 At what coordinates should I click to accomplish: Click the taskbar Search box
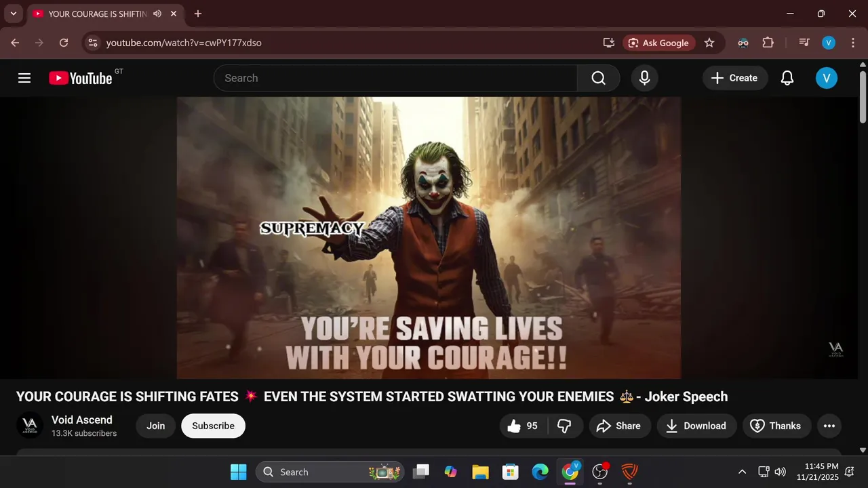pos(330,472)
